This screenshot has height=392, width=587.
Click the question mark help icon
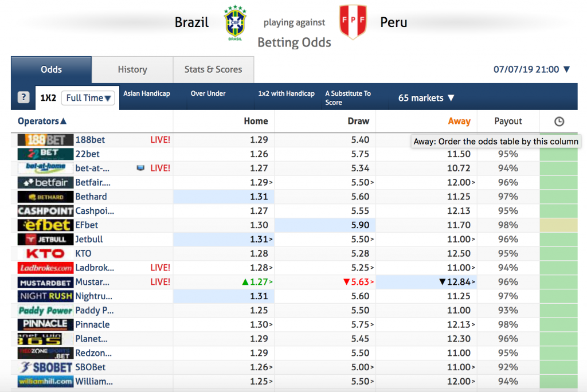point(23,97)
